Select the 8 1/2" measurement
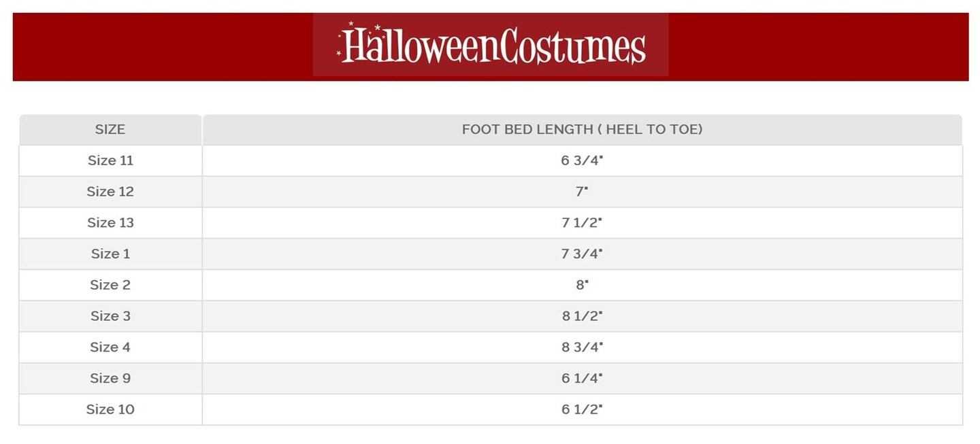 tap(582, 316)
